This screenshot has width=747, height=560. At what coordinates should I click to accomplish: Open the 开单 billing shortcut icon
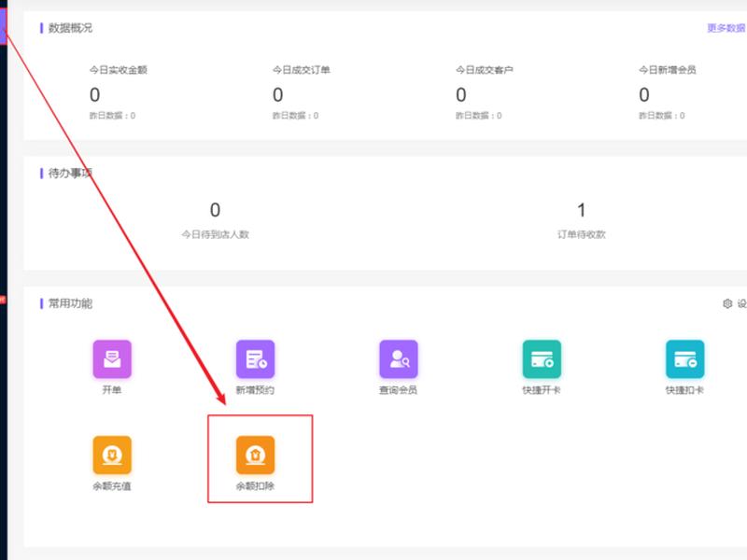tap(112, 359)
